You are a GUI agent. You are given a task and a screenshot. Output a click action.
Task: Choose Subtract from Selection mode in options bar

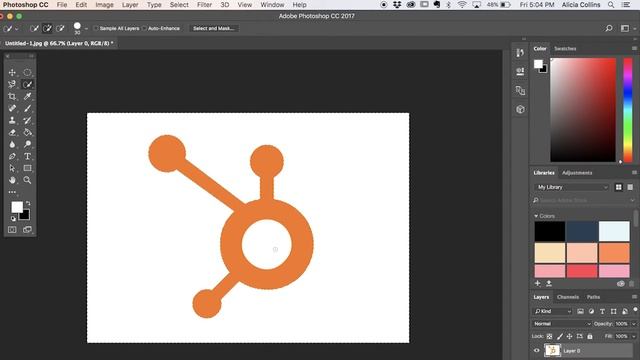point(60,29)
